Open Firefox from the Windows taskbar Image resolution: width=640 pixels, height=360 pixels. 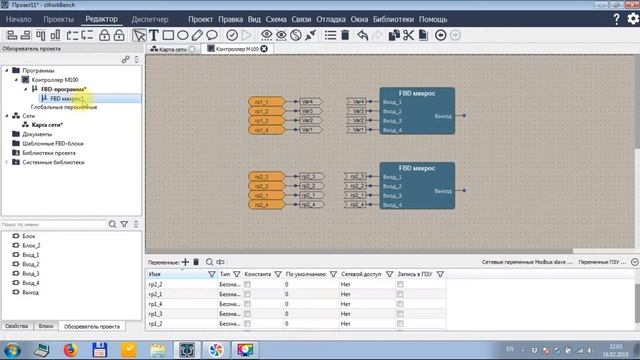pyautogui.click(x=70, y=350)
